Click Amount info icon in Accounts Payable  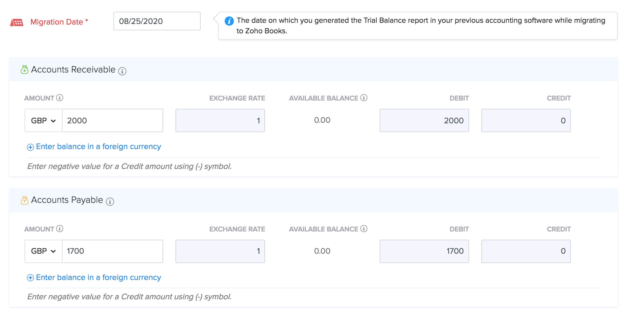60,229
